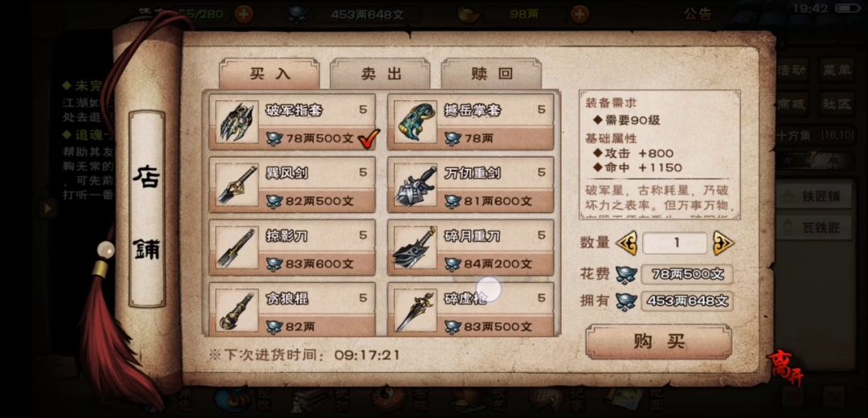Click the quantity field showing 1
This screenshot has width=868, height=418.
point(675,243)
